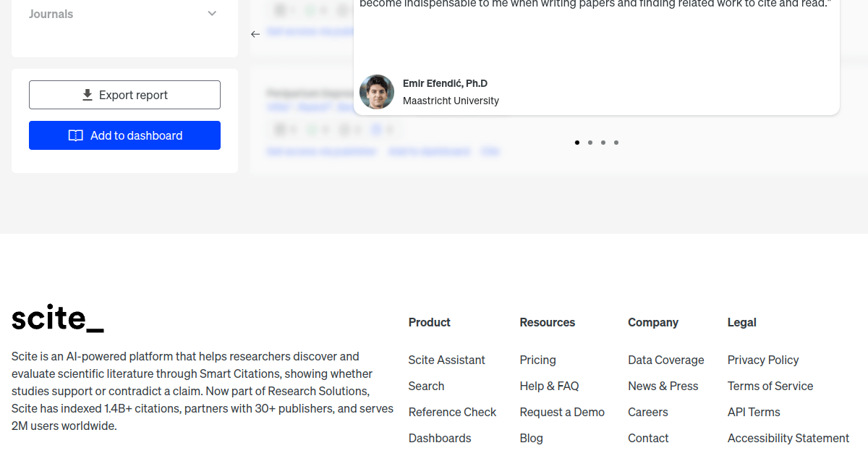The height and width of the screenshot is (456, 868).
Task: Open the Privacy Policy link
Action: point(763,360)
